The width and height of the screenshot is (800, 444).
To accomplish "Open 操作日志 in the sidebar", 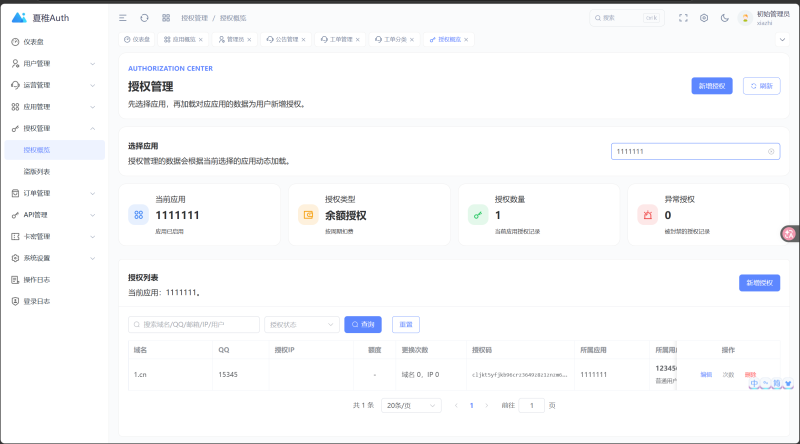I will 54,280.
